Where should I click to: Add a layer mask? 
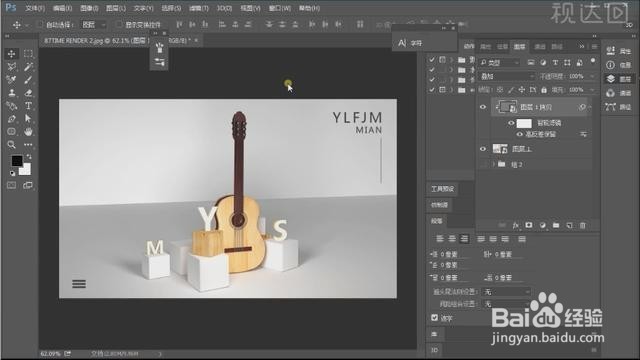coord(529,225)
